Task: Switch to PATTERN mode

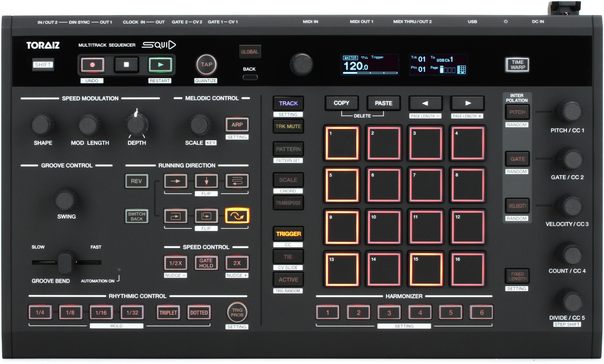Action: point(288,148)
